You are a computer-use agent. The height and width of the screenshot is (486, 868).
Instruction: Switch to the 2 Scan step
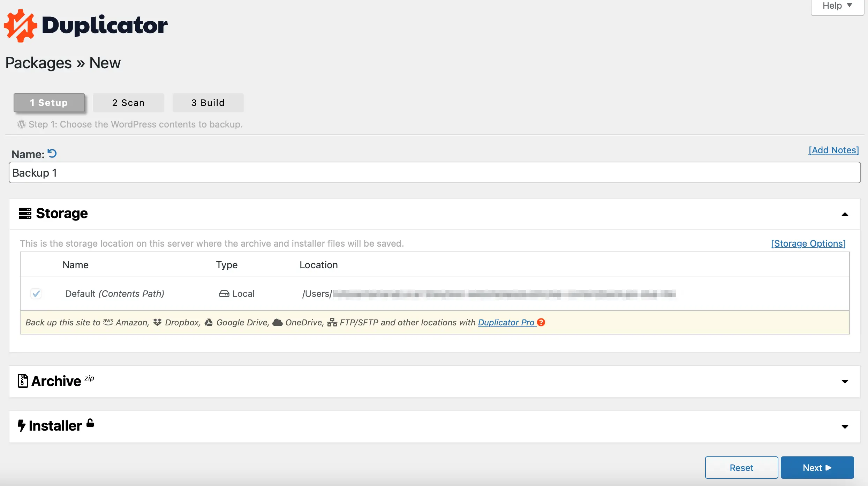pos(128,102)
